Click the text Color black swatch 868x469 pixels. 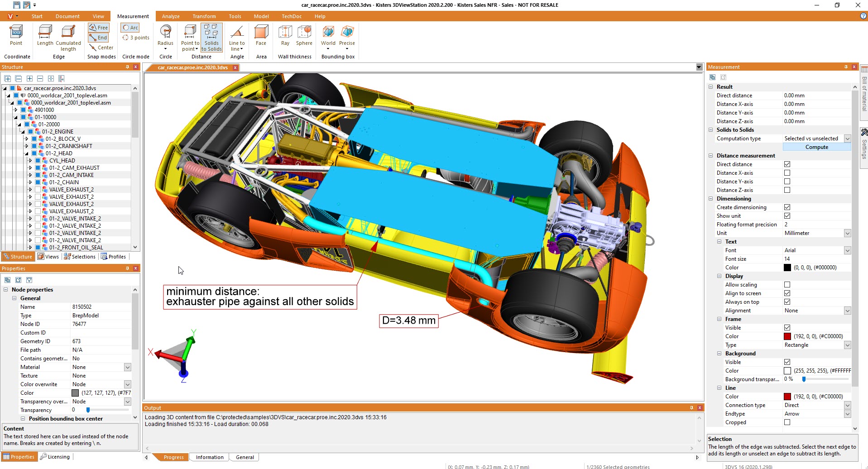click(x=787, y=268)
